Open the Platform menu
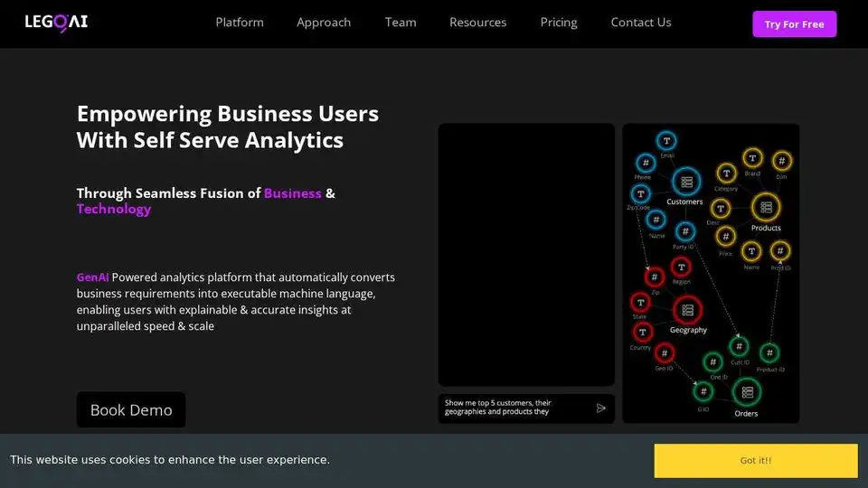The width and height of the screenshot is (868, 488). (240, 23)
